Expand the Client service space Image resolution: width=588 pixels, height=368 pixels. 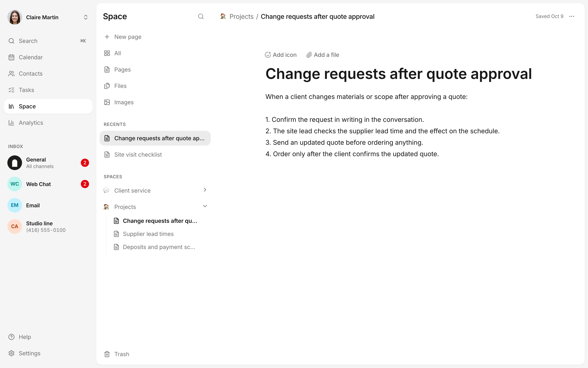click(205, 190)
